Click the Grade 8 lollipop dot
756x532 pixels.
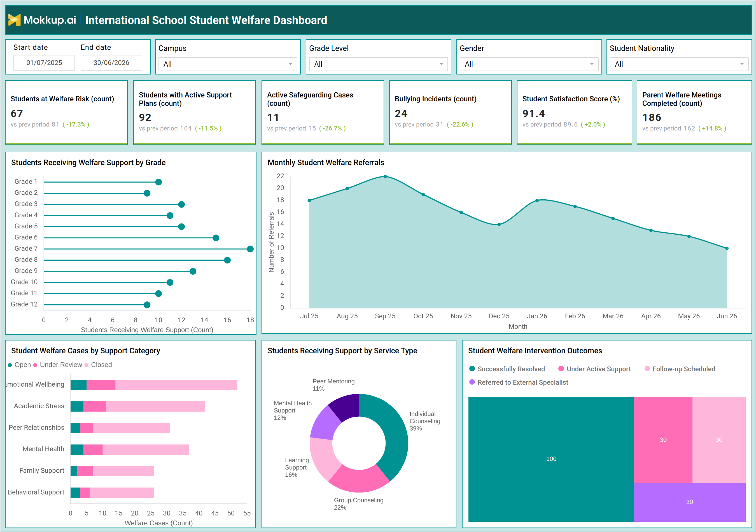[227, 260]
